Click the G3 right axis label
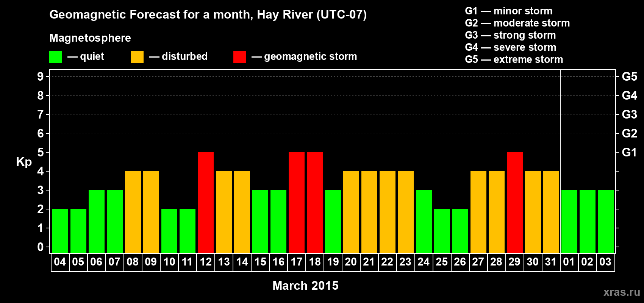Image resolution: width=644 pixels, height=303 pixels. (630, 114)
